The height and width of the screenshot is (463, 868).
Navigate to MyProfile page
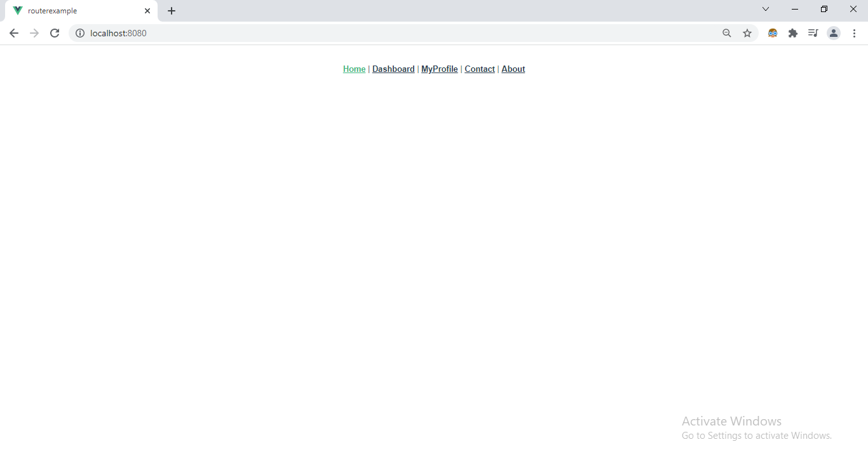(439, 69)
